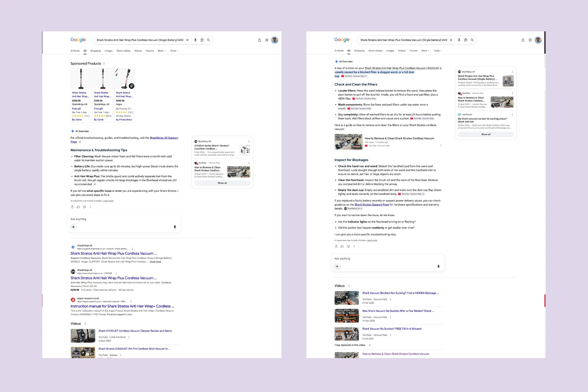Click the plus button in the right page's Ask anything box

(x=337, y=266)
